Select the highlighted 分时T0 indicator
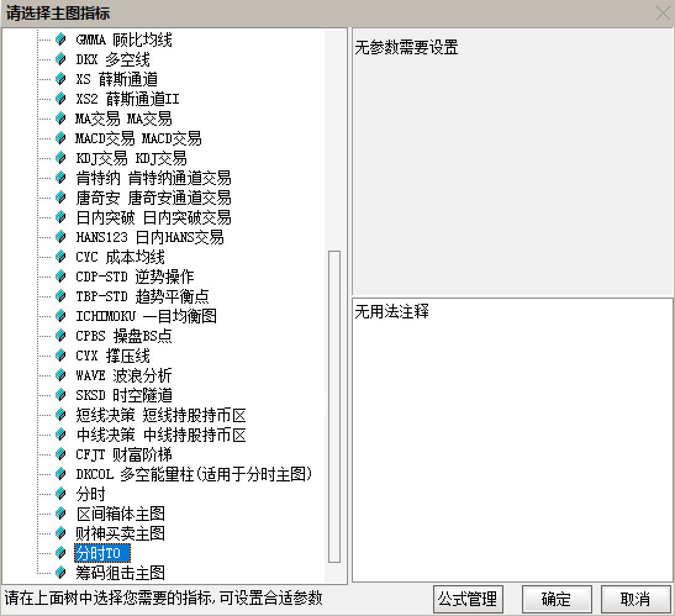 (101, 553)
